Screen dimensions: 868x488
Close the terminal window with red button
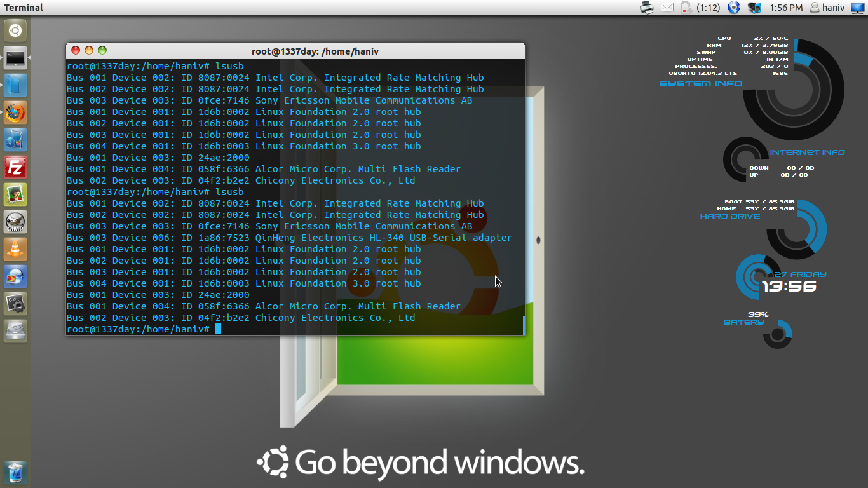click(76, 50)
